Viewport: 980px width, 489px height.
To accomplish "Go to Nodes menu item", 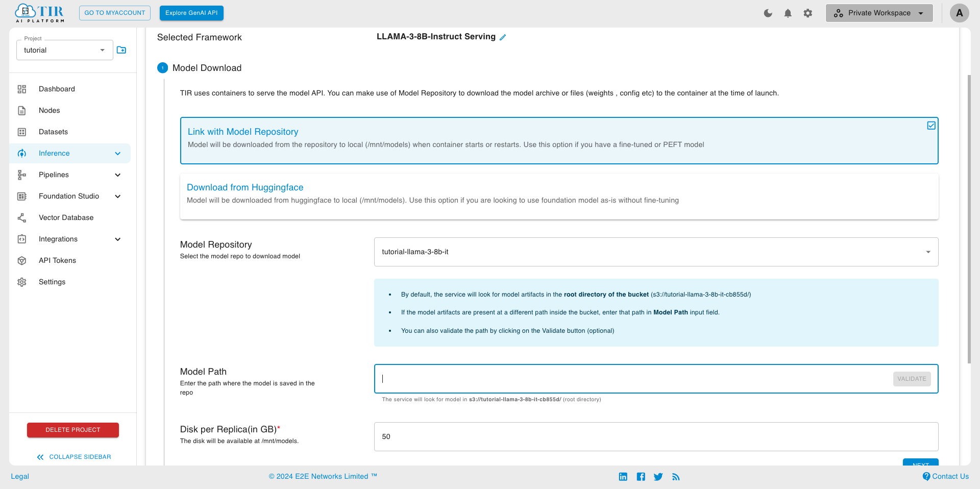I will coord(50,110).
